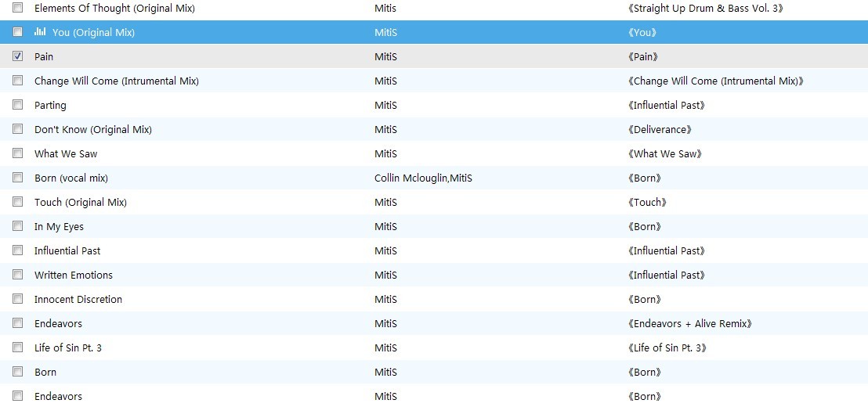This screenshot has width=868, height=407.
Task: Click artist MitiS on the Touch (Original Mix) row
Action: [386, 203]
